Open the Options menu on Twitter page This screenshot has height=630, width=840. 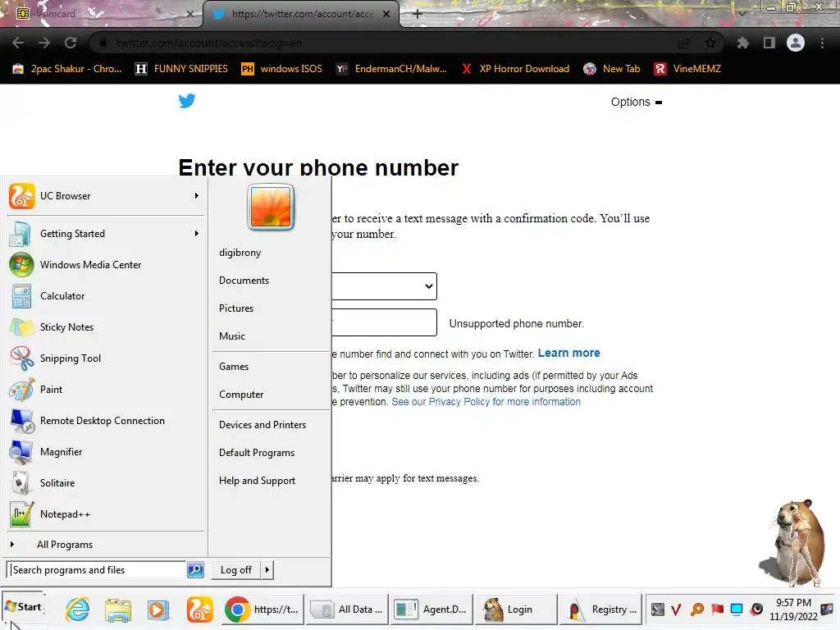tap(636, 102)
